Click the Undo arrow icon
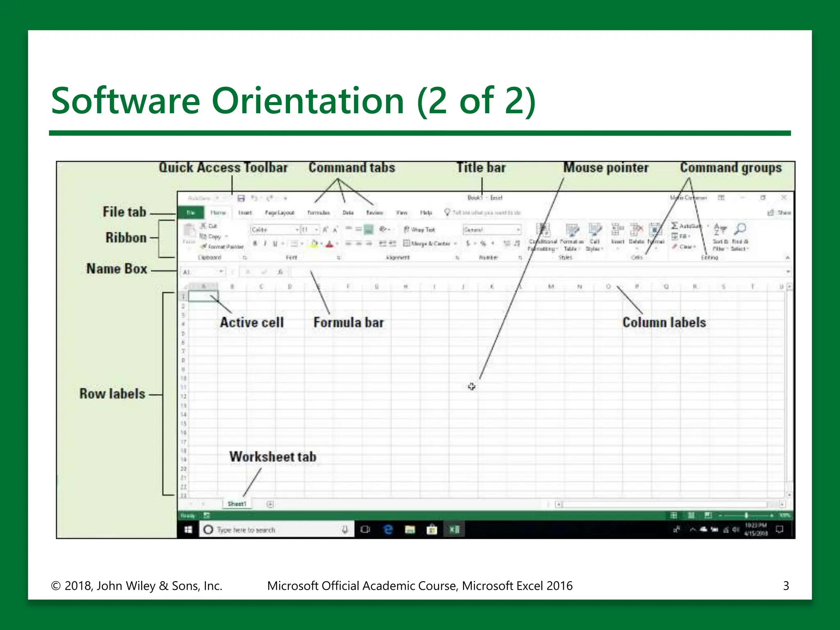Viewport: 840px width, 630px height. click(x=254, y=199)
